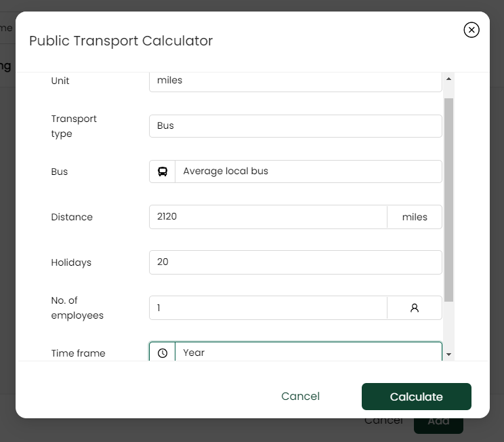Open the Average local bus dropdown
The image size is (504, 442).
308,172
